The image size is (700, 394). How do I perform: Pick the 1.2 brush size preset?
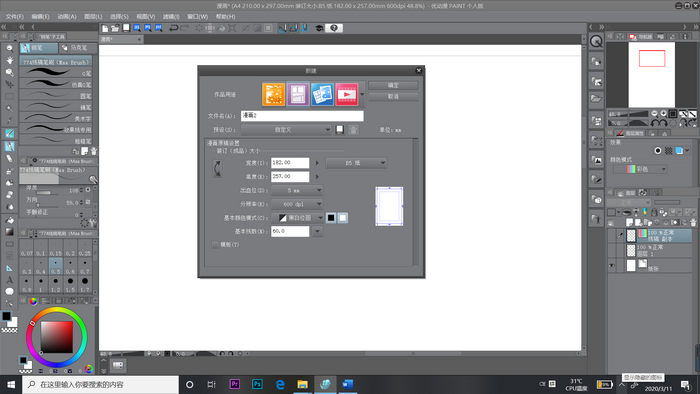[x=56, y=285]
